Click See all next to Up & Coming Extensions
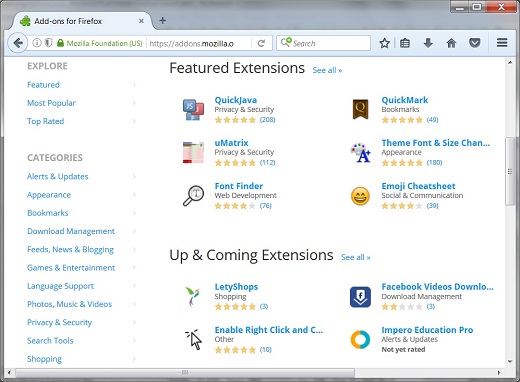 356,257
